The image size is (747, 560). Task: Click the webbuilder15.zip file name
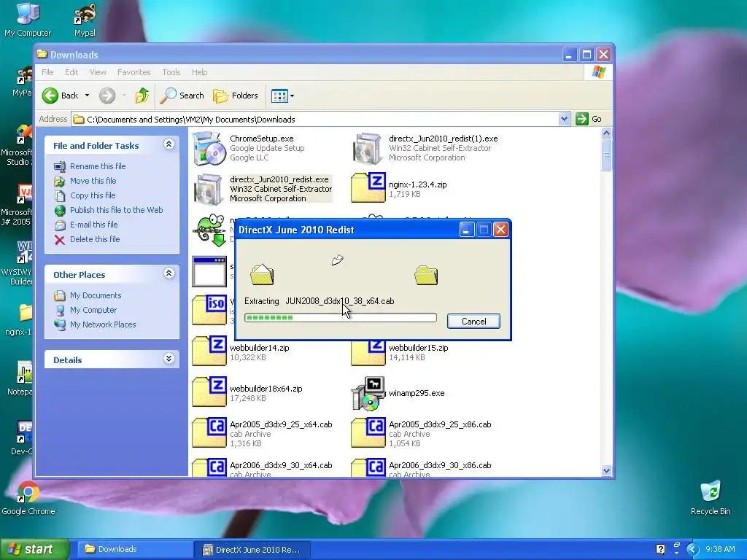click(418, 348)
